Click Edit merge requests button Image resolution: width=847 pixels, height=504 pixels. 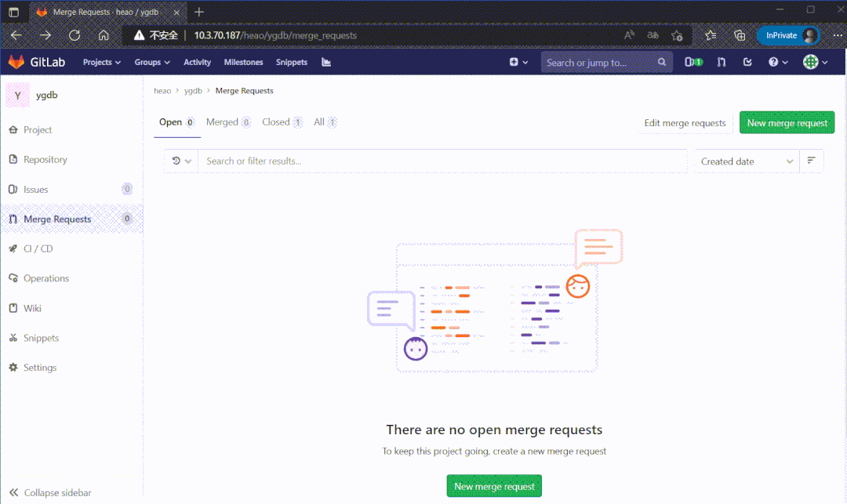(685, 122)
